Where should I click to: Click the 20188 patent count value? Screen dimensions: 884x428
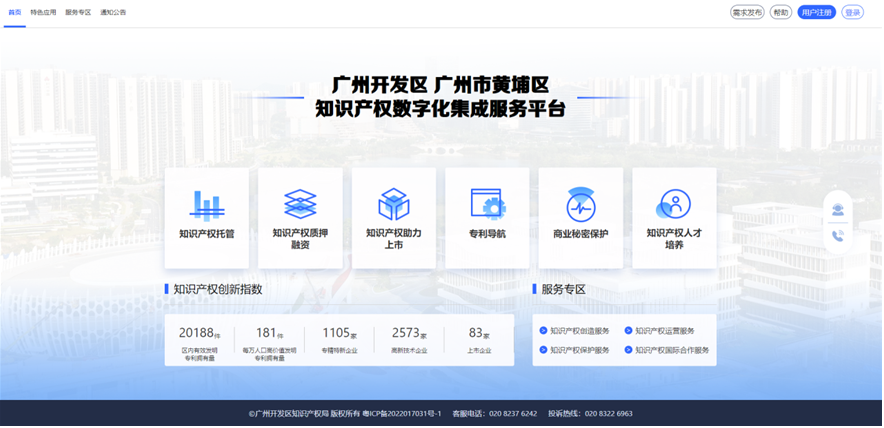pyautogui.click(x=195, y=333)
